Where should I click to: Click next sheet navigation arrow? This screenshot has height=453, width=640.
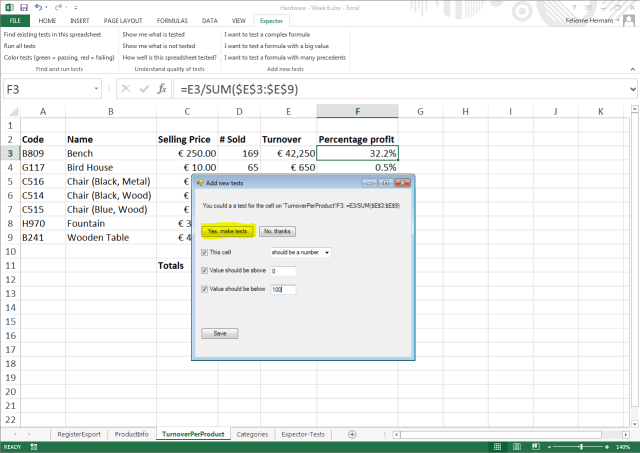(x=29, y=434)
